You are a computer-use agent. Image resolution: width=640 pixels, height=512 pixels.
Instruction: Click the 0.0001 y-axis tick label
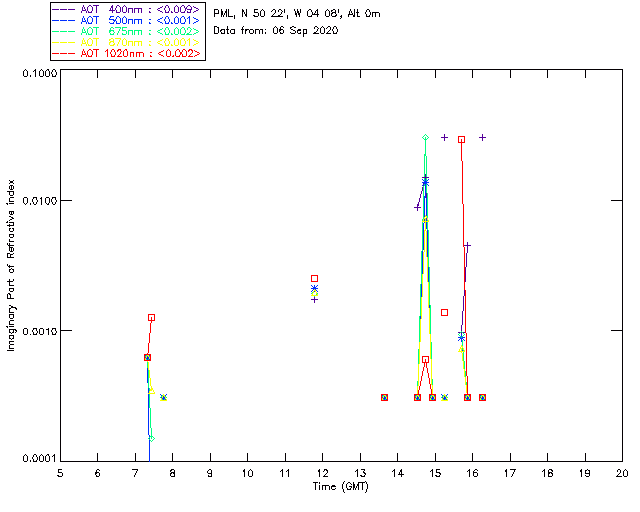click(x=40, y=459)
